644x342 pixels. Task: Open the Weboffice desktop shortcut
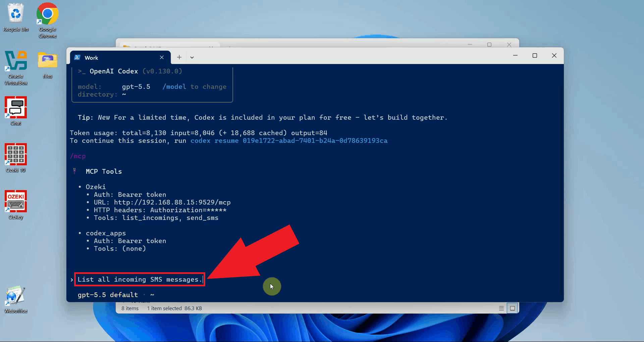click(x=16, y=299)
